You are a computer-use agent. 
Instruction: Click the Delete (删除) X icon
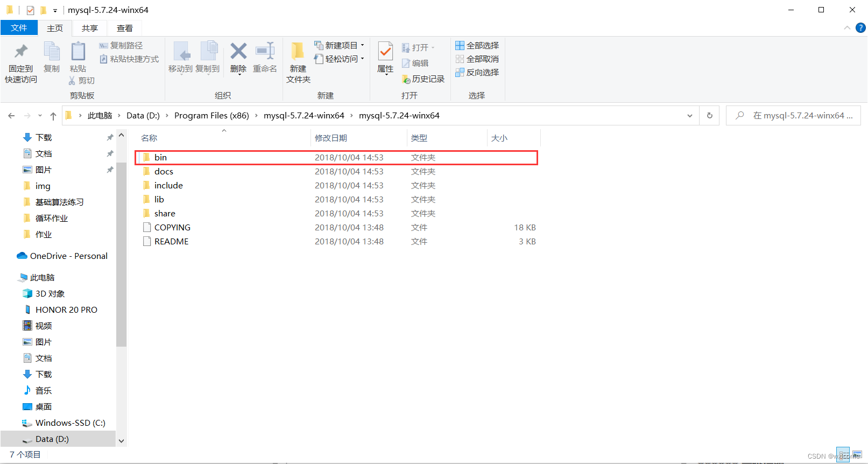click(x=238, y=51)
